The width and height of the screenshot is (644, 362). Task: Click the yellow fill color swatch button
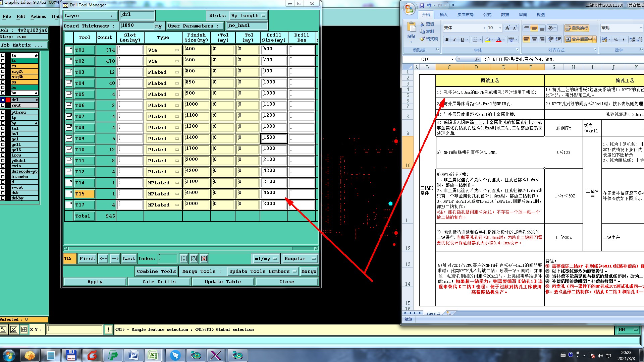pyautogui.click(x=488, y=40)
